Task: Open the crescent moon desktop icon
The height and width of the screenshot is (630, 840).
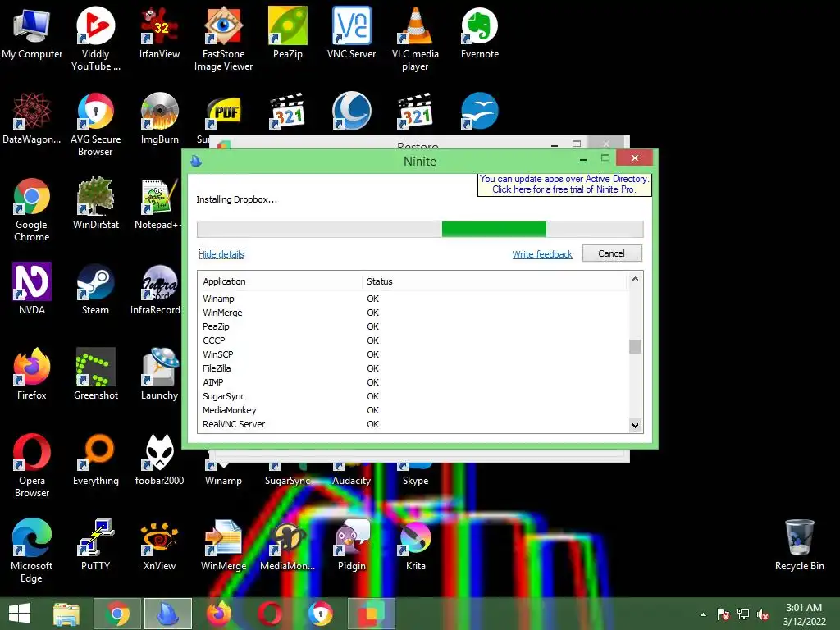Action: (351, 112)
